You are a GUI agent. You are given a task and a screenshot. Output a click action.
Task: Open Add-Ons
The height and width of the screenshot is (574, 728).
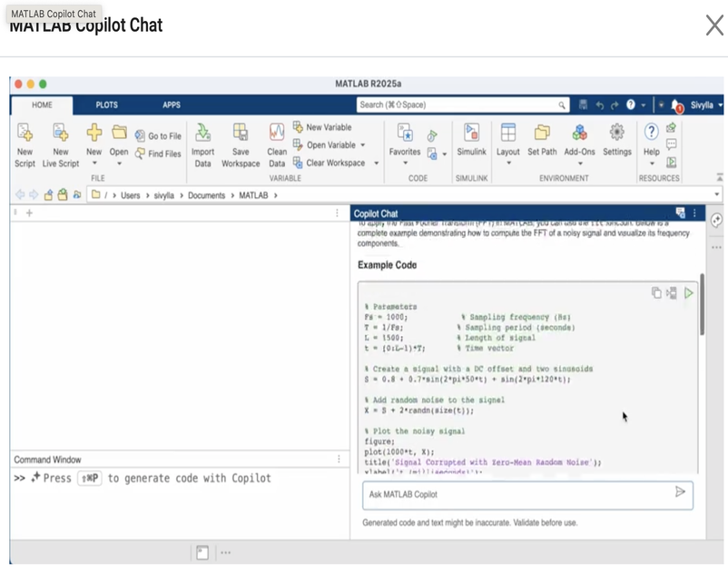point(579,139)
